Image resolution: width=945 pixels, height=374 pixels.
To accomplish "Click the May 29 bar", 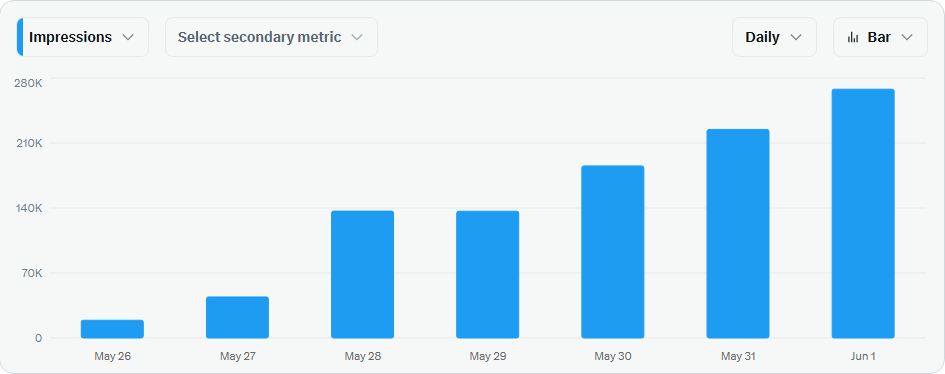I will tap(488, 275).
